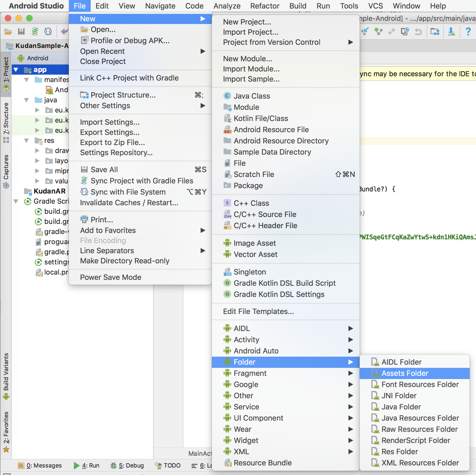Open the TODO tool window
476x475 pixels.
pyautogui.click(x=168, y=465)
